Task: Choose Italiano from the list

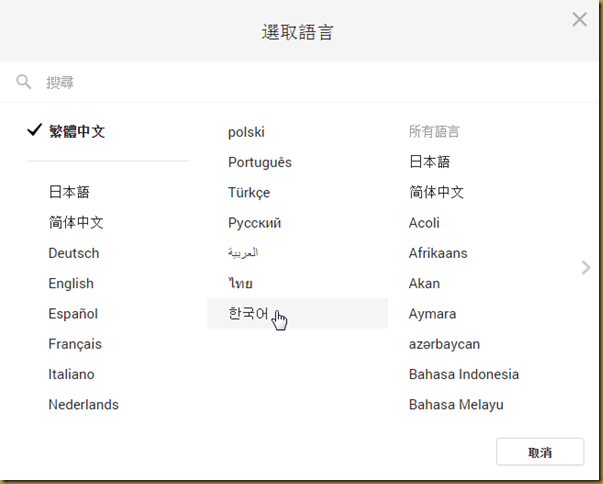Action: click(72, 374)
